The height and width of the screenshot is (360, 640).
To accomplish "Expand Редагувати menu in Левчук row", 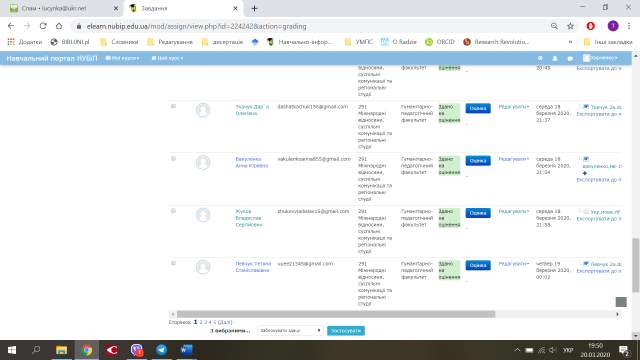I will tap(513, 264).
